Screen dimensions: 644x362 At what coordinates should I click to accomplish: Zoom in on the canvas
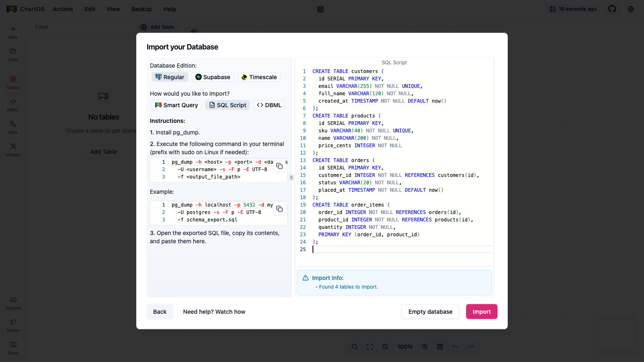click(425, 347)
